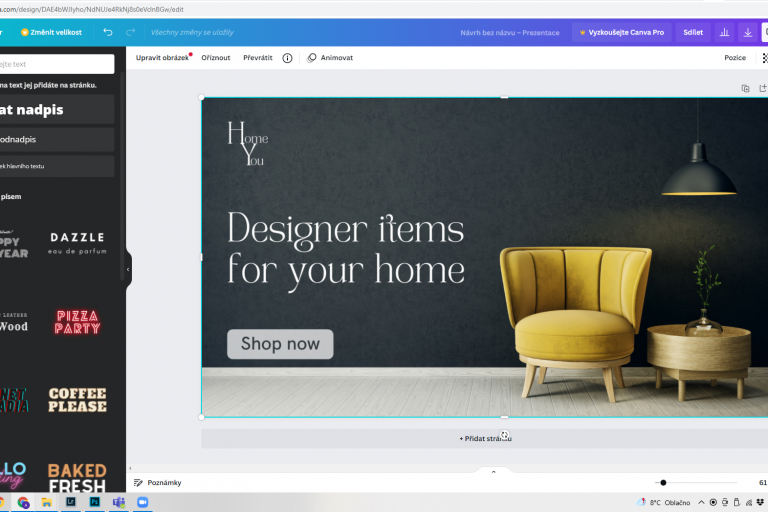
Task: Add a new page with plus-page icon
Action: [763, 89]
